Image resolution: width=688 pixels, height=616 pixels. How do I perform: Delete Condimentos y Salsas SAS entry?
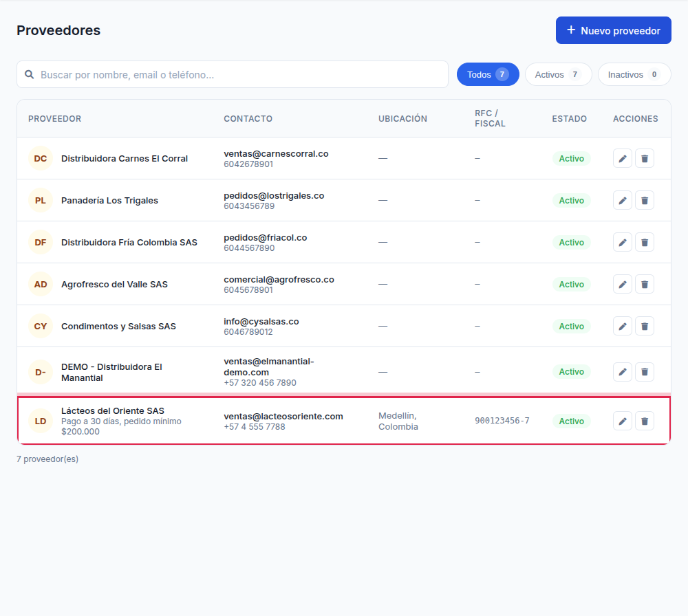[x=645, y=326]
